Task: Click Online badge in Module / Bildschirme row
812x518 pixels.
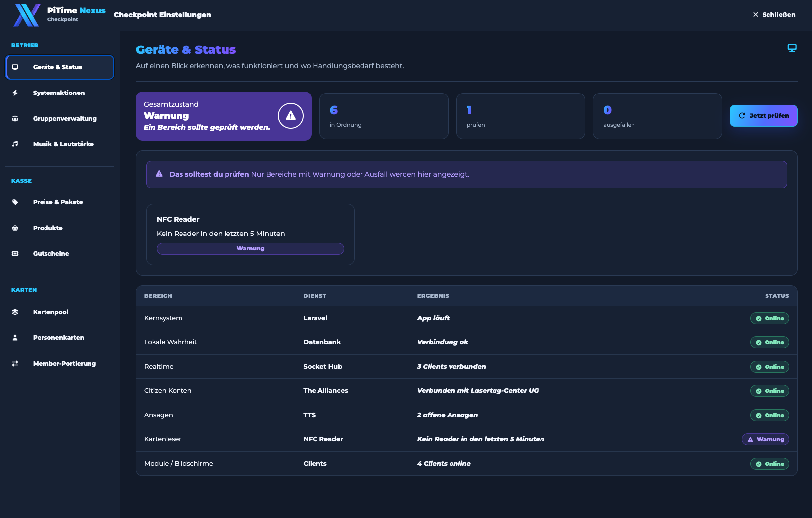Action: 769,464
